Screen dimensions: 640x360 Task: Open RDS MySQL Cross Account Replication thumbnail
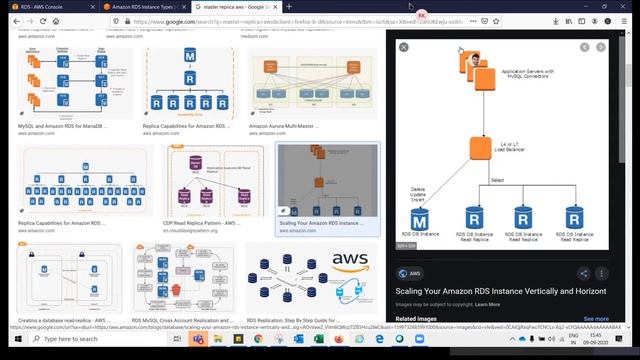coord(184,278)
